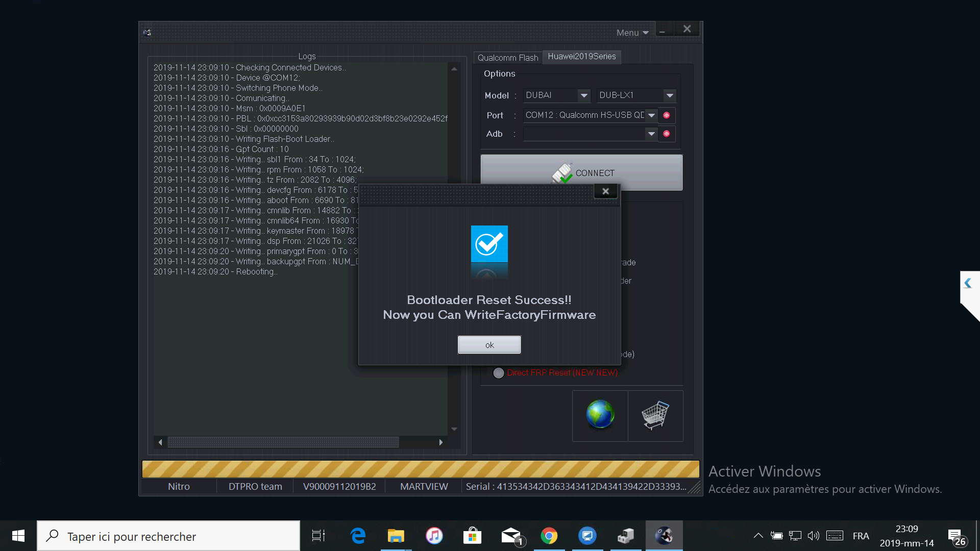Click DTPRO team in status bar

click(255, 487)
